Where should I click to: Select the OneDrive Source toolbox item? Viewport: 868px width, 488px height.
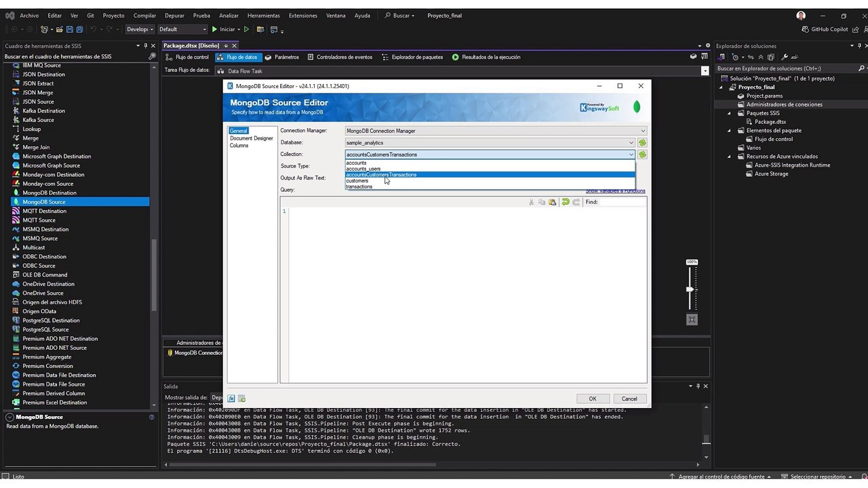[43, 293]
